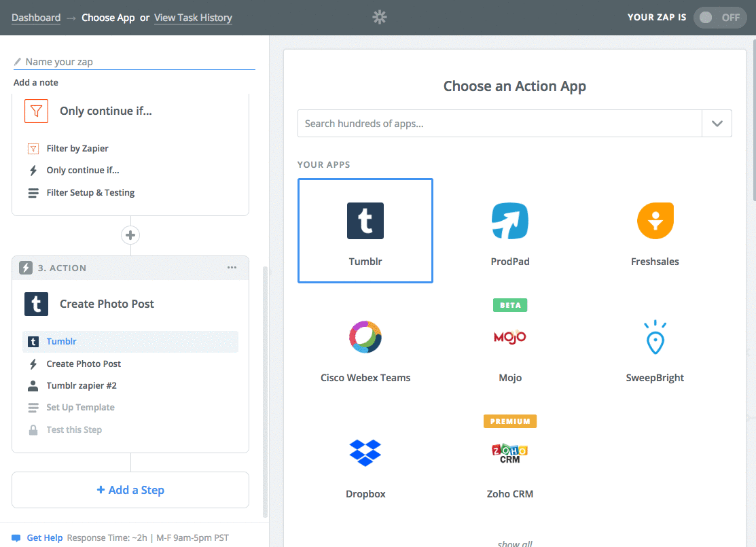Select the Cisco Webex Teams app icon
Screen dimensions: 756x547
pos(365,336)
